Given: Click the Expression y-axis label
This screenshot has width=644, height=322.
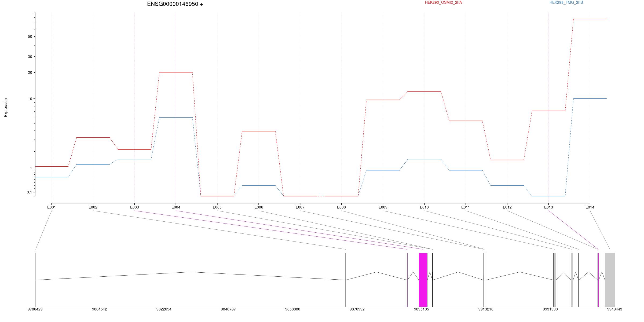Looking at the screenshot, I should tap(6, 108).
